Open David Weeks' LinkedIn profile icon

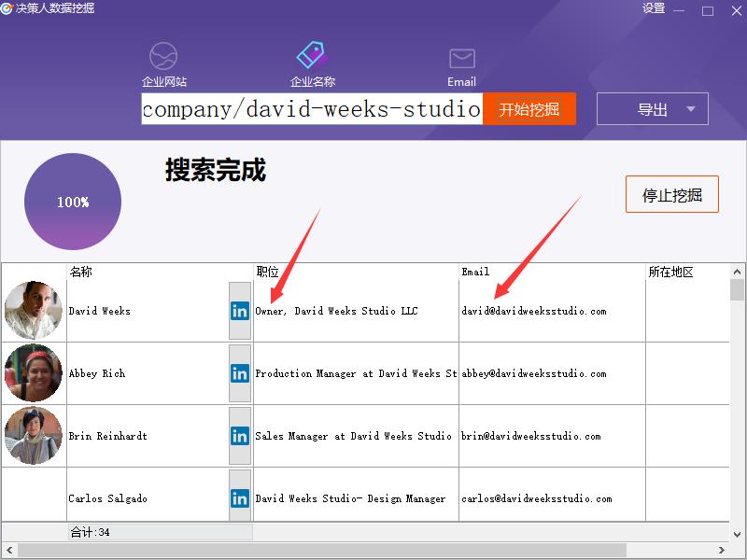click(240, 311)
